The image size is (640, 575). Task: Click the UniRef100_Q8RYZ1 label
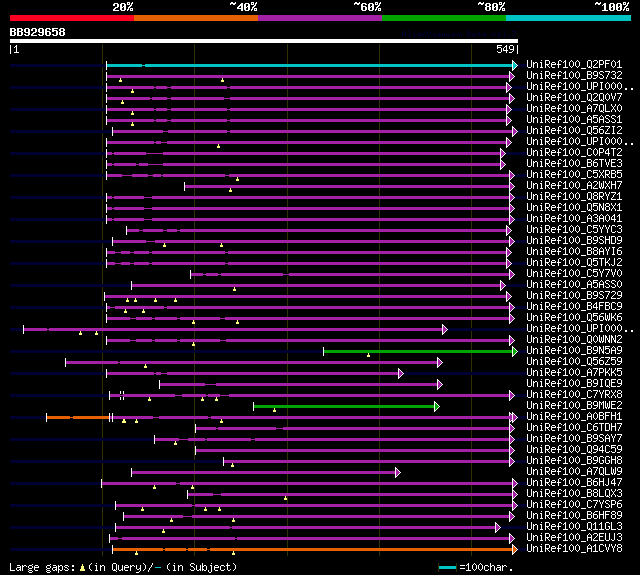click(x=574, y=197)
